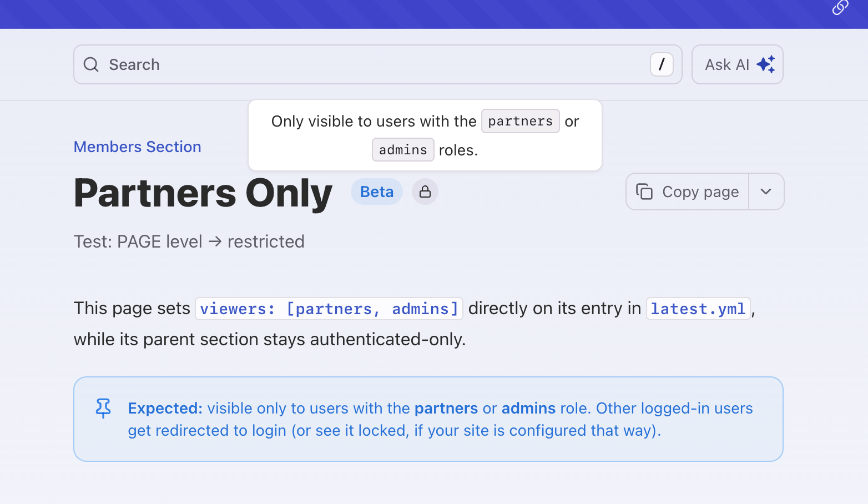The height and width of the screenshot is (504, 868).
Task: Click the sparkle icon on Ask AI
Action: (766, 64)
